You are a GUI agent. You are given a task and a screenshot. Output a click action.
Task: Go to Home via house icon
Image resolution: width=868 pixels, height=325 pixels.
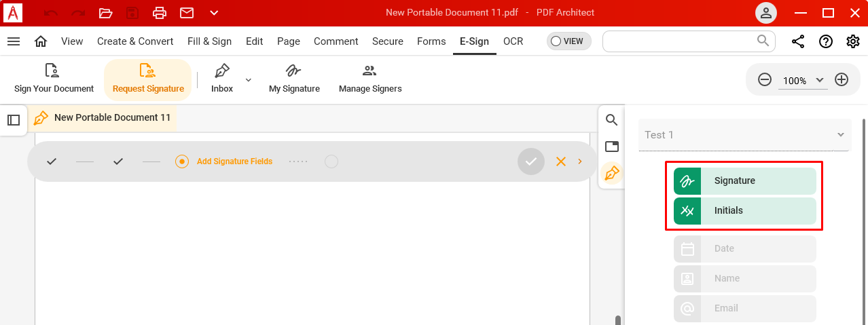pos(41,41)
